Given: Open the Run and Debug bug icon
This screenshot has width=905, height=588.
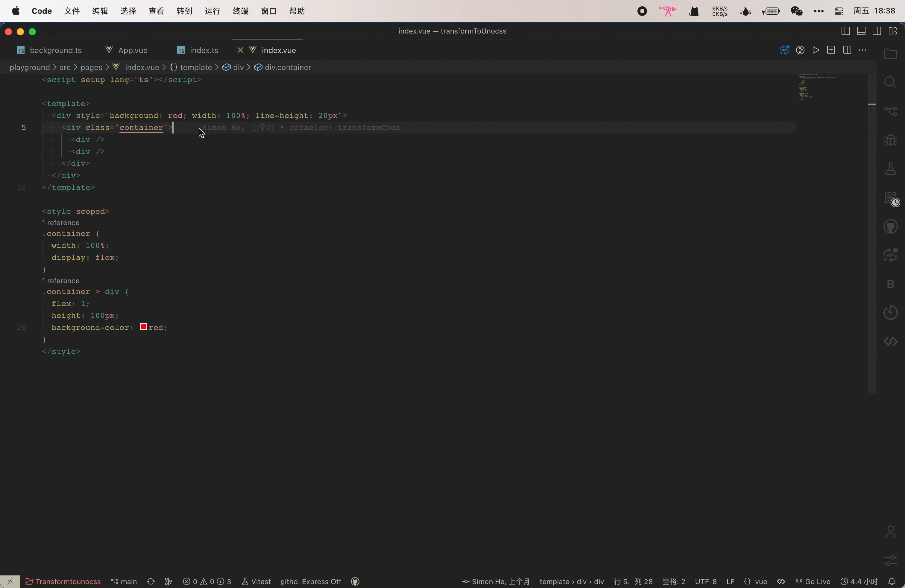Looking at the screenshot, I should point(890,140).
